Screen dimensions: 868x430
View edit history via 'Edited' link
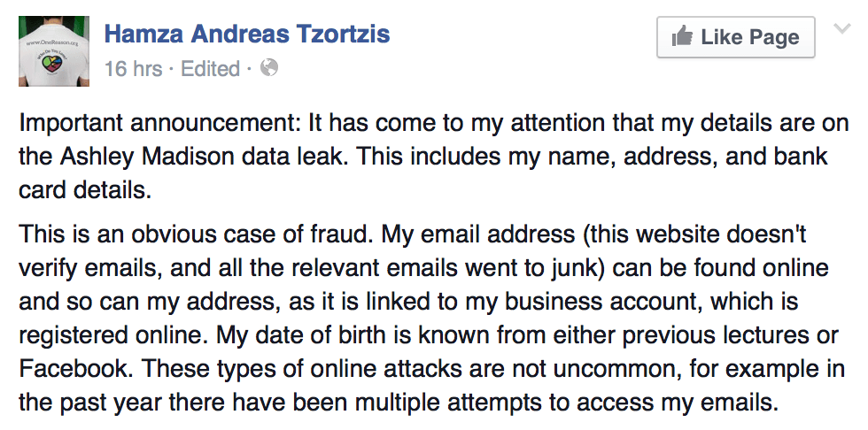(211, 69)
